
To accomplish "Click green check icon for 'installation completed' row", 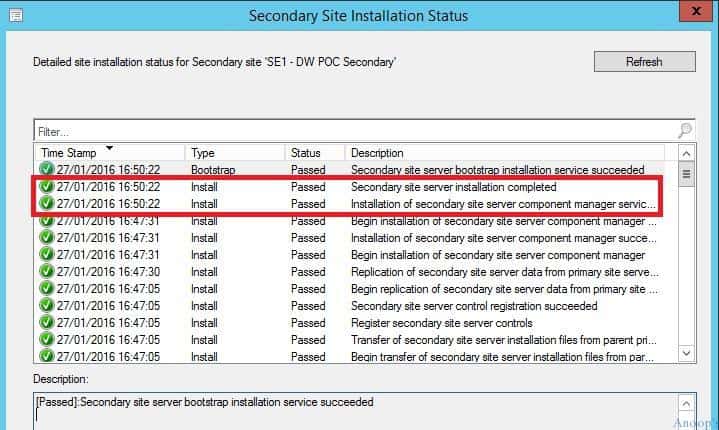I will (46, 187).
